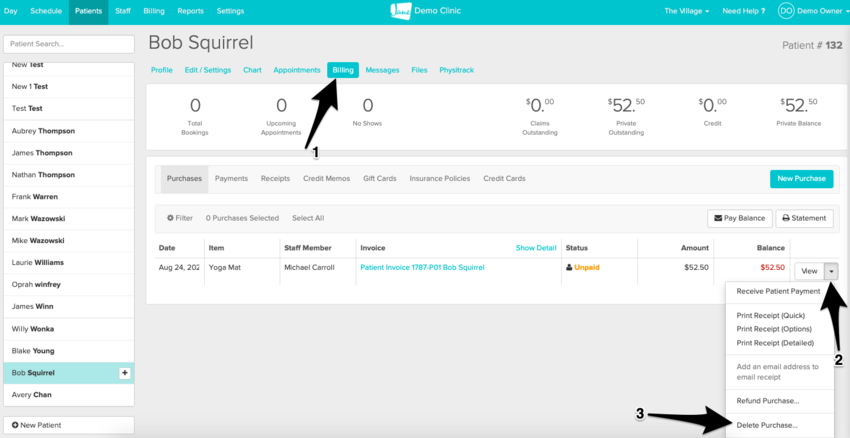Switch to the Payments tab
The width and height of the screenshot is (850, 438).
[x=231, y=179]
